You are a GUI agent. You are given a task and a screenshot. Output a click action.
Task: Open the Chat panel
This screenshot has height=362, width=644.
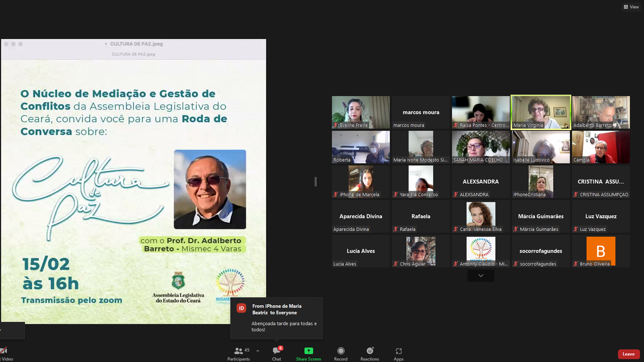point(276,351)
